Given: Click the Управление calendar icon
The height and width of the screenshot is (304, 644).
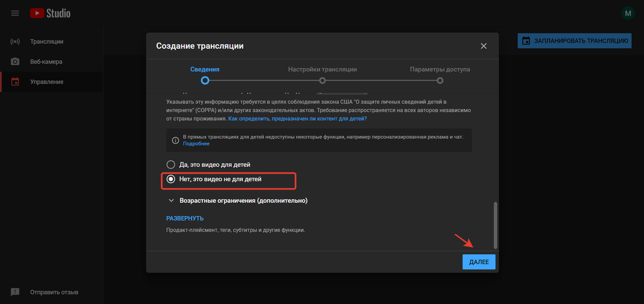Looking at the screenshot, I should click(x=15, y=82).
